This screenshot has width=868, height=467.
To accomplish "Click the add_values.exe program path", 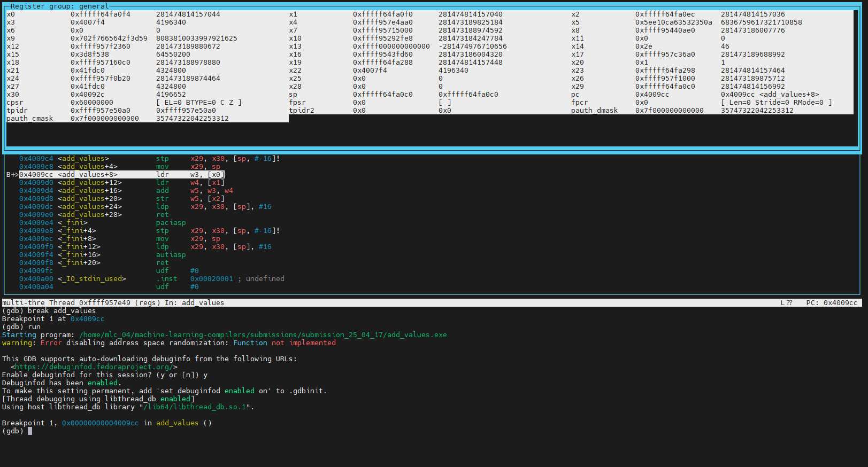I will tap(263, 335).
